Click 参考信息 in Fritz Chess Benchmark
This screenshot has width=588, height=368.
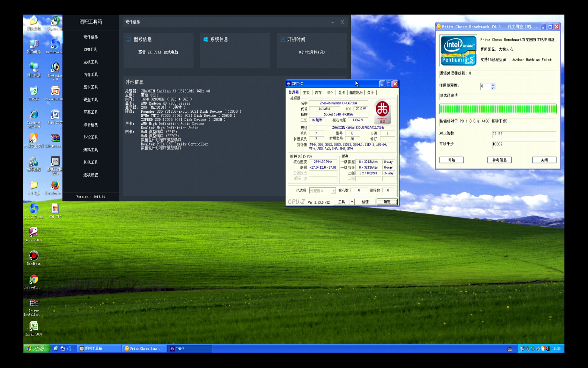pyautogui.click(x=500, y=160)
